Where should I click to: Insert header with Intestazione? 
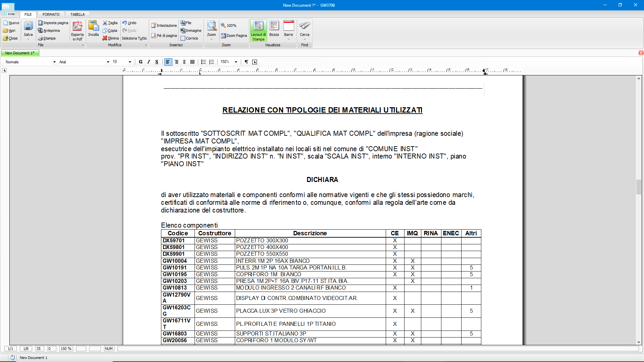[164, 25]
